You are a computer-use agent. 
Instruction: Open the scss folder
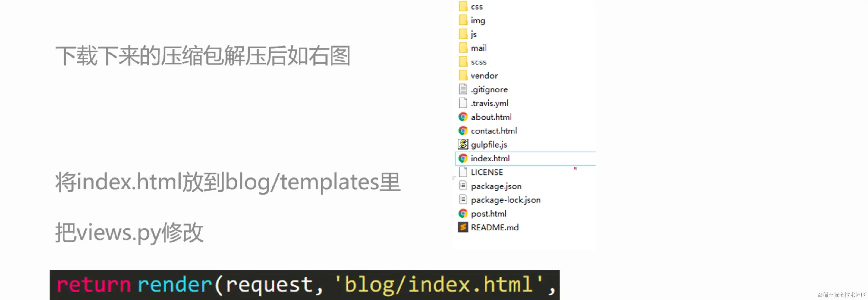pyautogui.click(x=479, y=62)
